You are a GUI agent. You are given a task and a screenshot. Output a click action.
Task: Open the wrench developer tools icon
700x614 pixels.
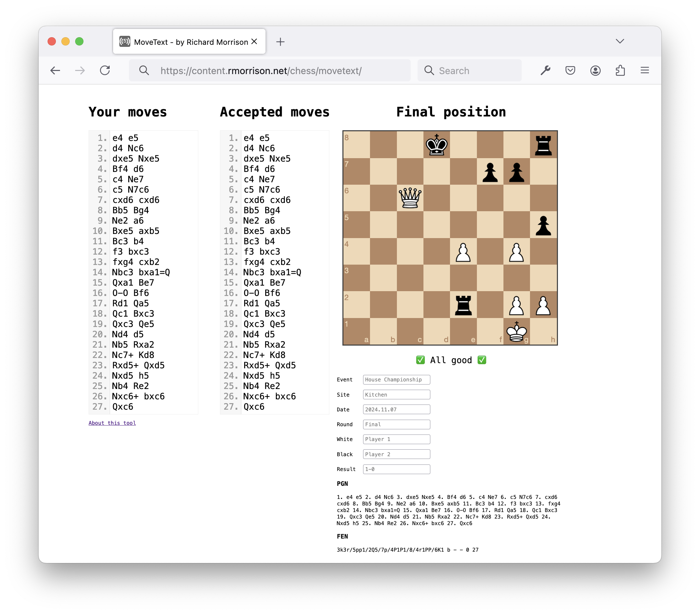point(545,71)
